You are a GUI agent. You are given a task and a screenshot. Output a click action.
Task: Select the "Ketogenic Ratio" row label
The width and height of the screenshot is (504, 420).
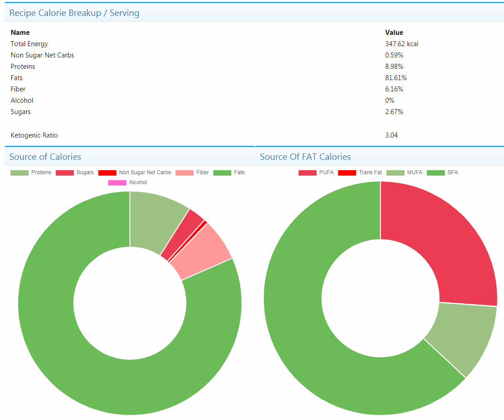click(x=34, y=135)
